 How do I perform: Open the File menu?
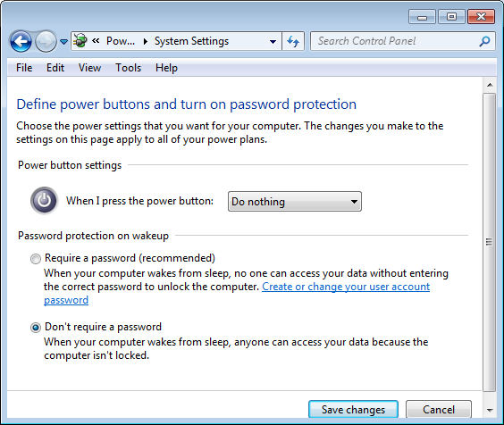tap(24, 68)
